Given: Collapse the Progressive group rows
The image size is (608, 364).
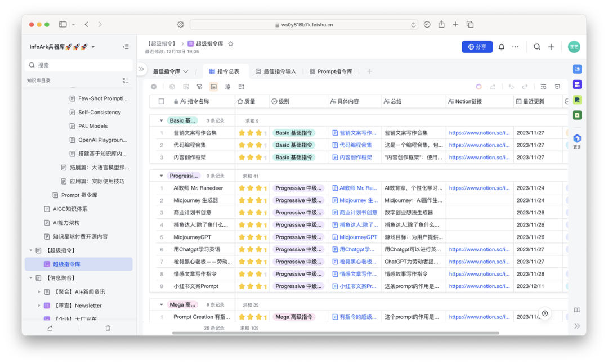Looking at the screenshot, I should coord(162,176).
